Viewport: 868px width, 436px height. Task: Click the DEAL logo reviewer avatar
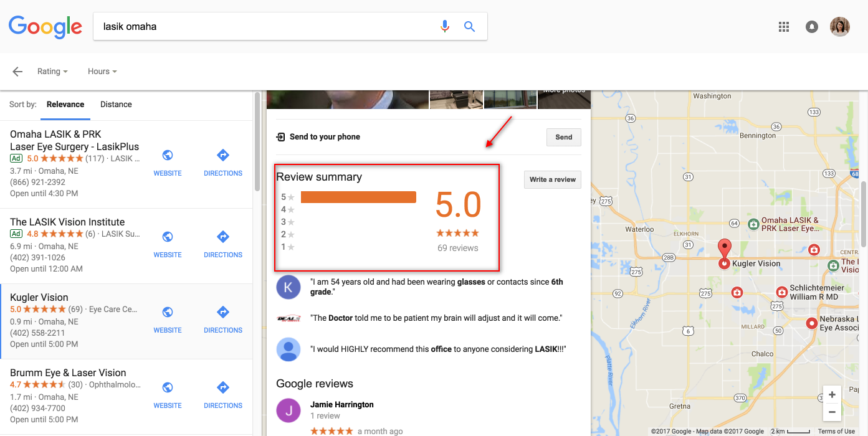[288, 318]
